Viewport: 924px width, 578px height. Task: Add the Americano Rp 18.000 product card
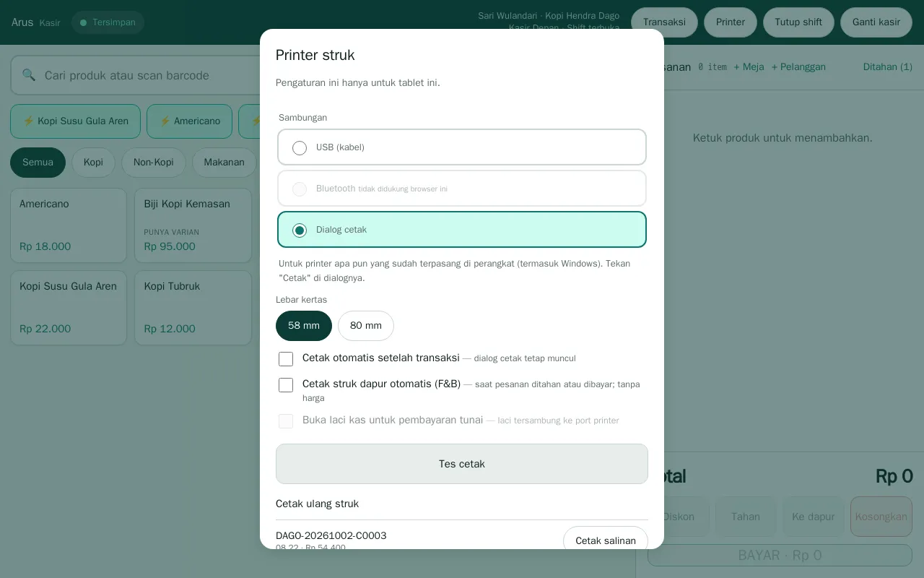pos(69,225)
